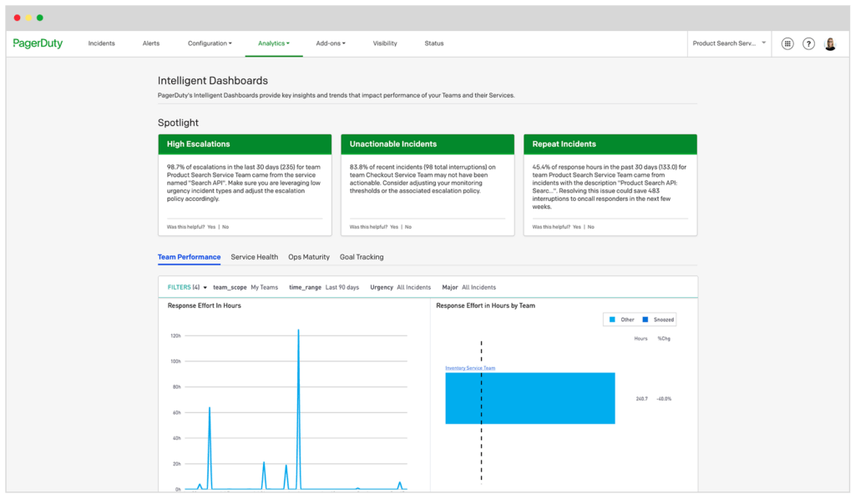The image size is (855, 504).
Task: Open the user profile avatar
Action: pyautogui.click(x=830, y=43)
